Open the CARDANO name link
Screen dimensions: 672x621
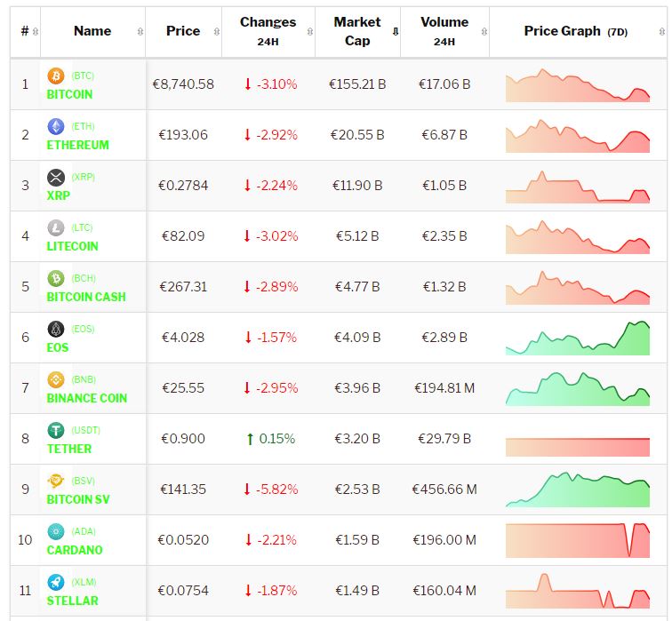click(x=75, y=550)
